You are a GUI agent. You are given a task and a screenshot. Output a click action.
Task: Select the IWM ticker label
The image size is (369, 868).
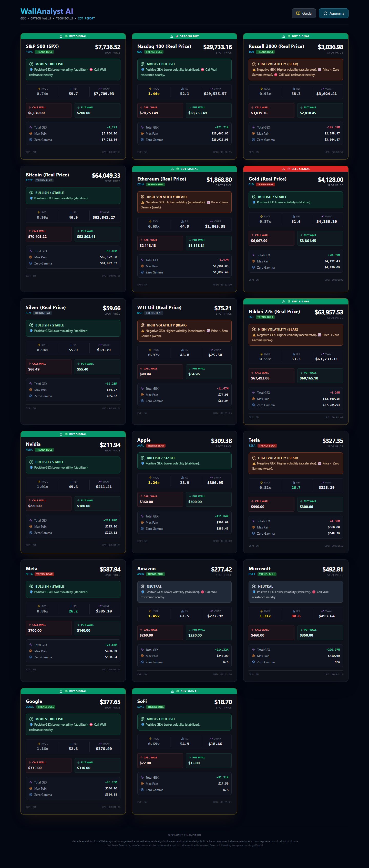251,52
